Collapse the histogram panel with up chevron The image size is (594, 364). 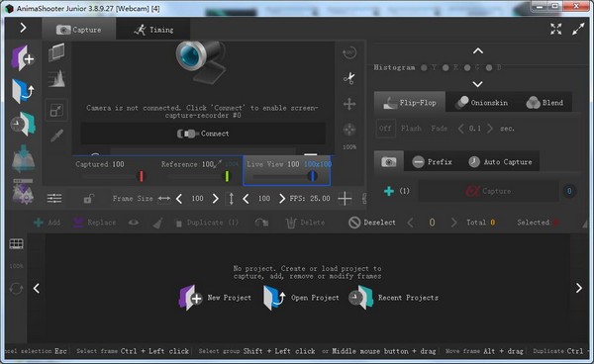[478, 50]
